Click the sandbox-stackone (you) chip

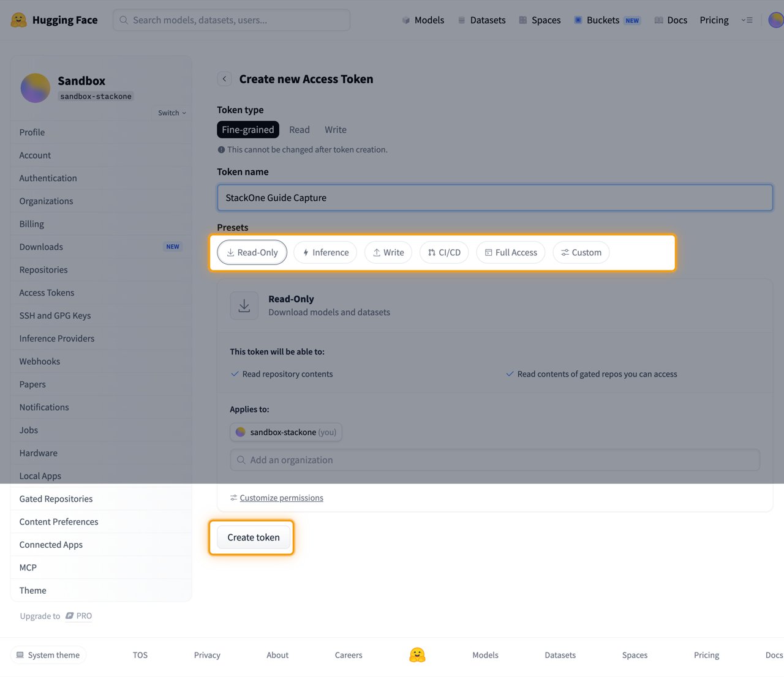point(286,432)
